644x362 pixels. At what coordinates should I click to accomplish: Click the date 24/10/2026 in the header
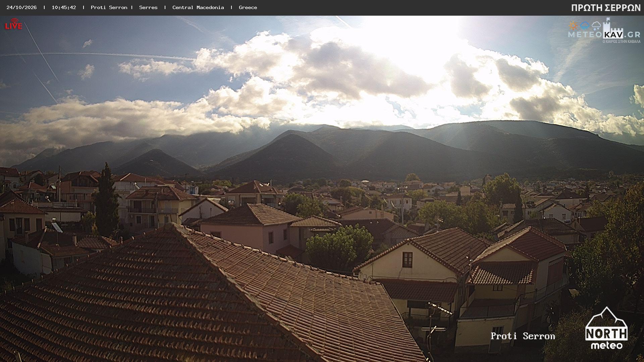(21, 7)
